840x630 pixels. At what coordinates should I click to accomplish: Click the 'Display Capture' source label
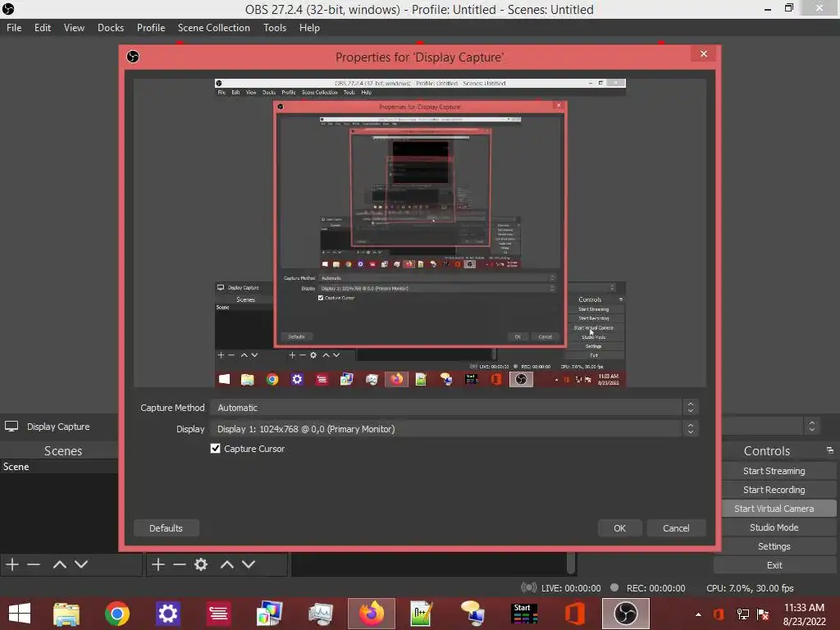pos(58,427)
